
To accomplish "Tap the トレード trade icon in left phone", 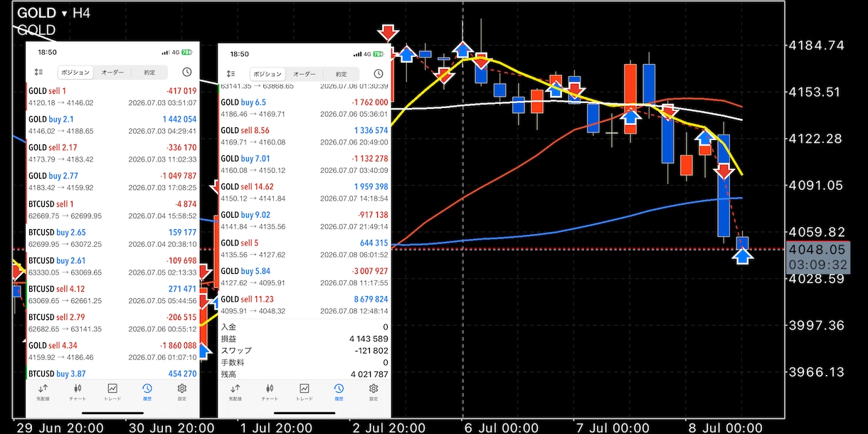I will [112, 391].
